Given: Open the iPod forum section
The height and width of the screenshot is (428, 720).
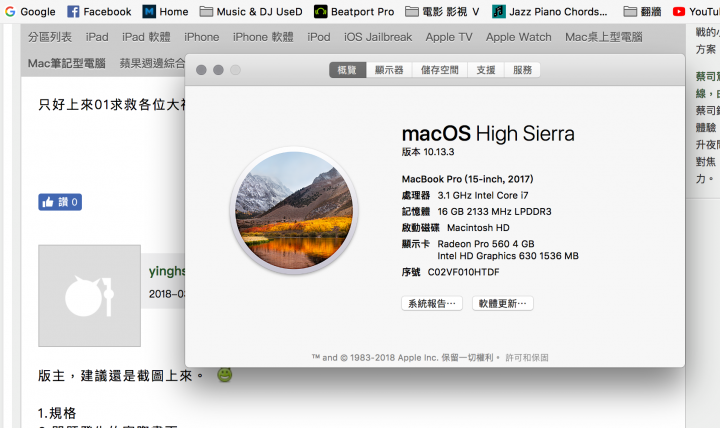Looking at the screenshot, I should [319, 37].
